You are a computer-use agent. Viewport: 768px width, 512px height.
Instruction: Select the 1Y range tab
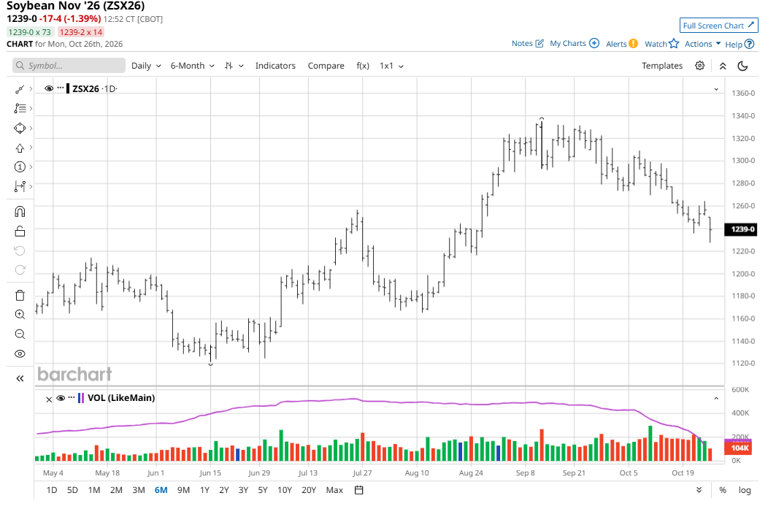tap(204, 490)
